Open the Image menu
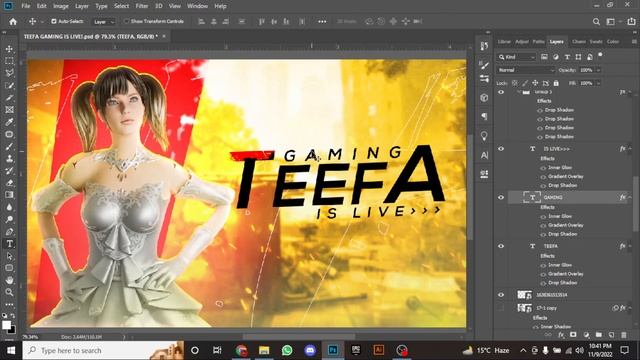 point(60,6)
